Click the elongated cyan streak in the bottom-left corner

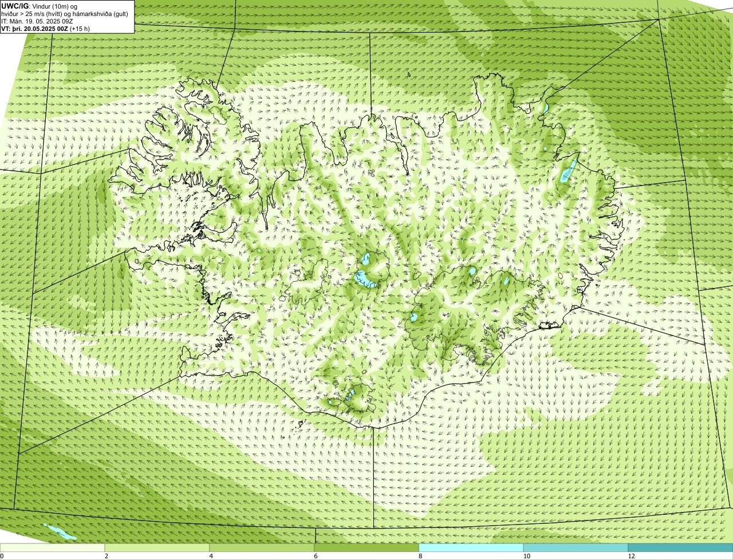pos(60,532)
